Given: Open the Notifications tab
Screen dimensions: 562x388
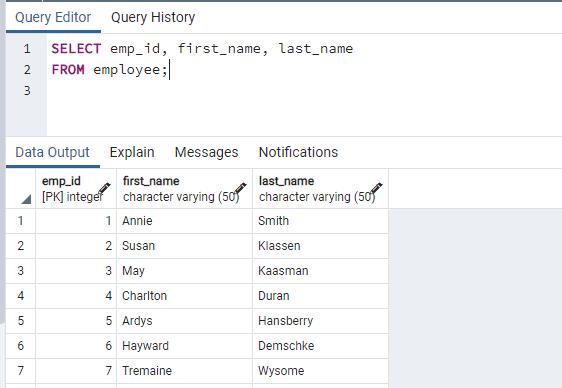Looking at the screenshot, I should click(x=298, y=152).
